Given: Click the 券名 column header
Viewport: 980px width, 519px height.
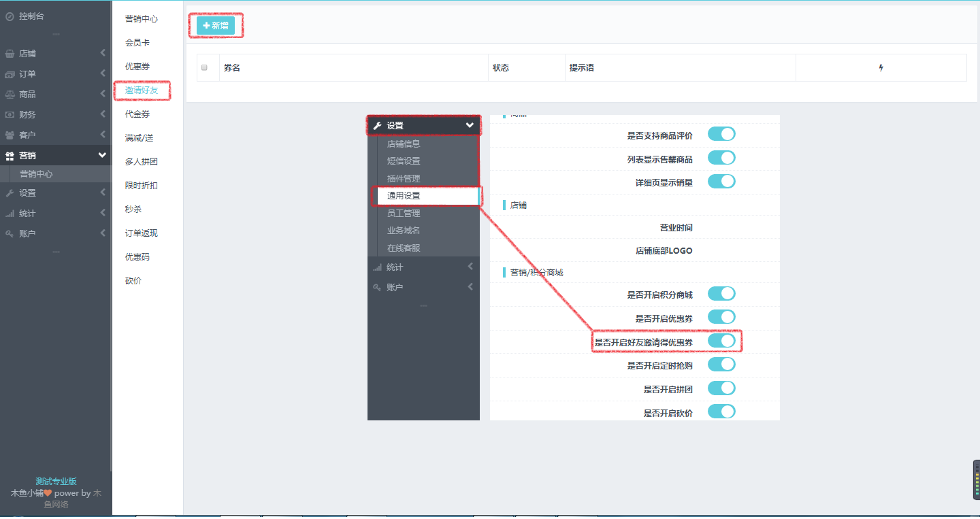Looking at the screenshot, I should (232, 68).
